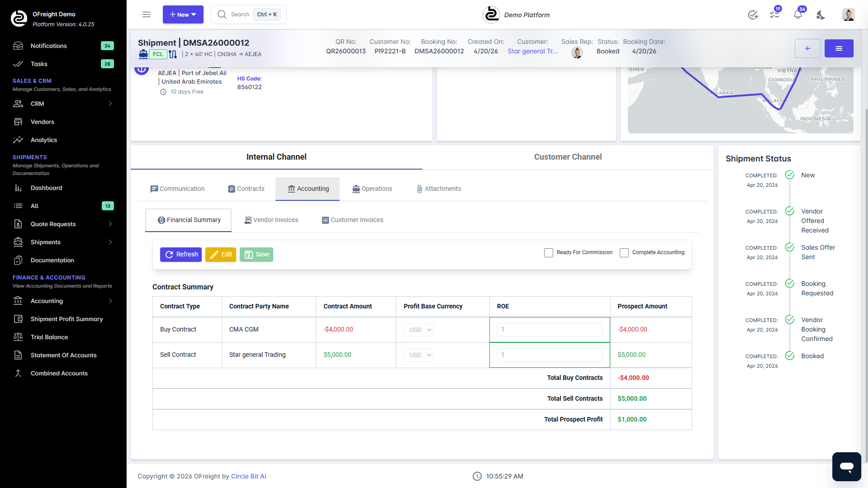Open Documentation in the sidebar

pos(63,260)
